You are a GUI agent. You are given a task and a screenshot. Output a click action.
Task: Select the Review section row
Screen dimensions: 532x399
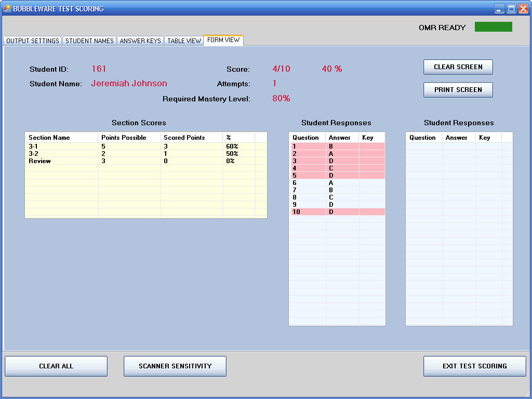(x=146, y=161)
